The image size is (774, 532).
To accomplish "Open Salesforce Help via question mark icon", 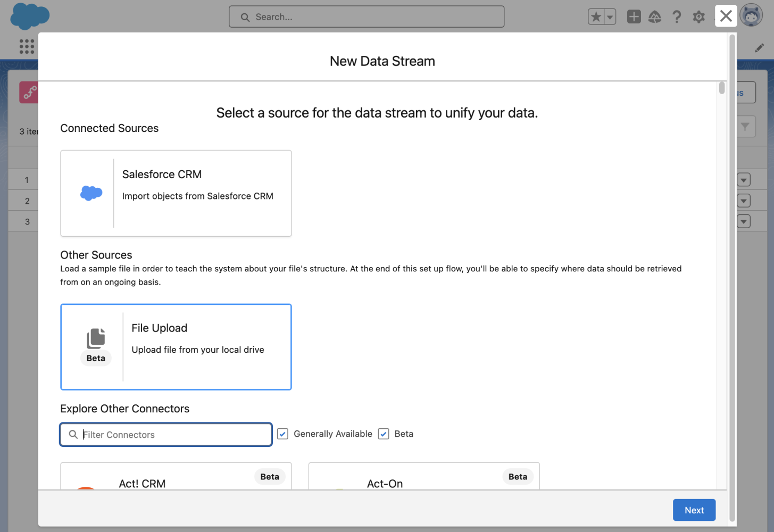I will click(x=677, y=16).
